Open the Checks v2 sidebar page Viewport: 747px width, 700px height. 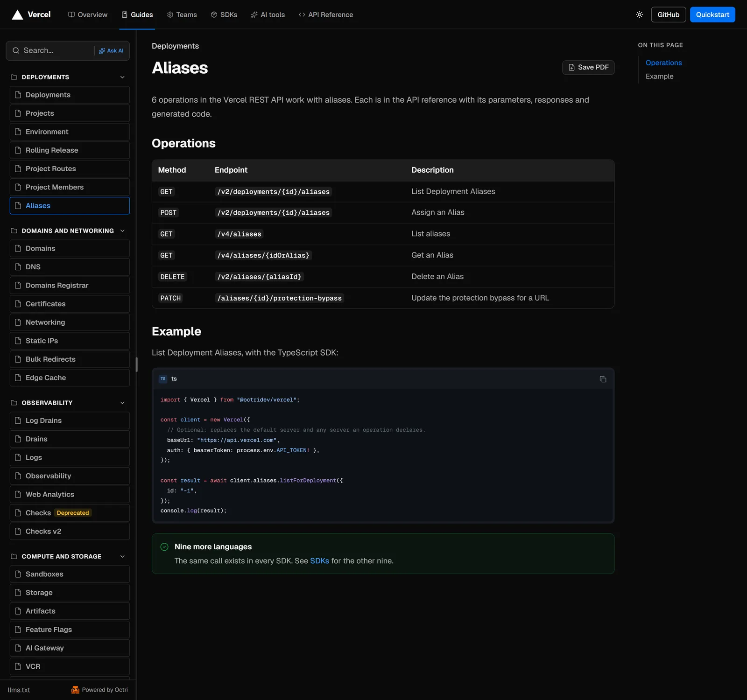coord(70,532)
